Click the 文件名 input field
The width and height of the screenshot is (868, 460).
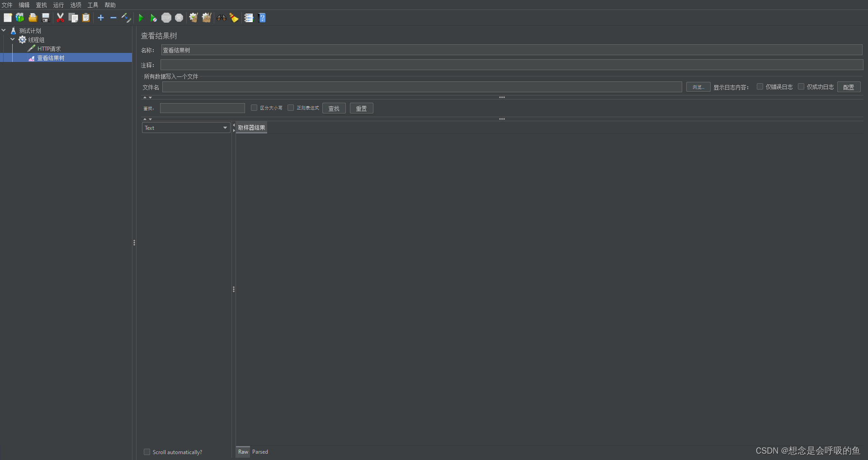pos(422,87)
